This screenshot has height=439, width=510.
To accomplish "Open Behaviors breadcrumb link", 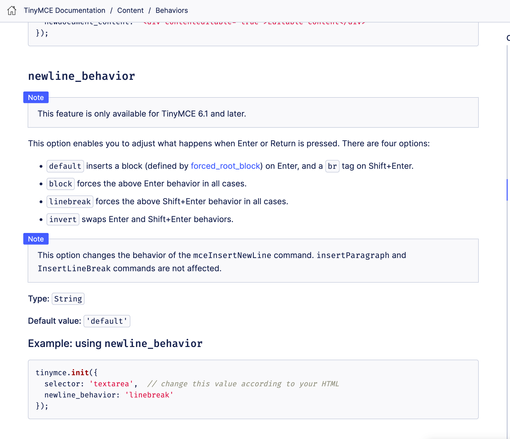I will [x=172, y=11].
